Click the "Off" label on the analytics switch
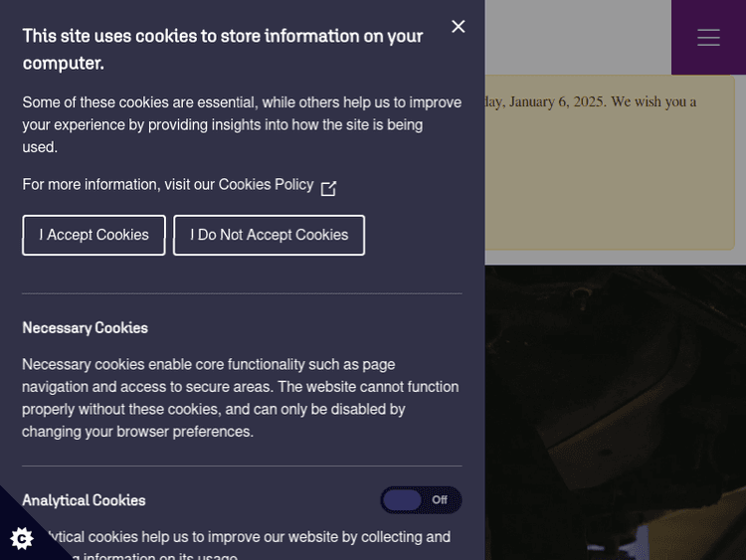 pos(439,500)
